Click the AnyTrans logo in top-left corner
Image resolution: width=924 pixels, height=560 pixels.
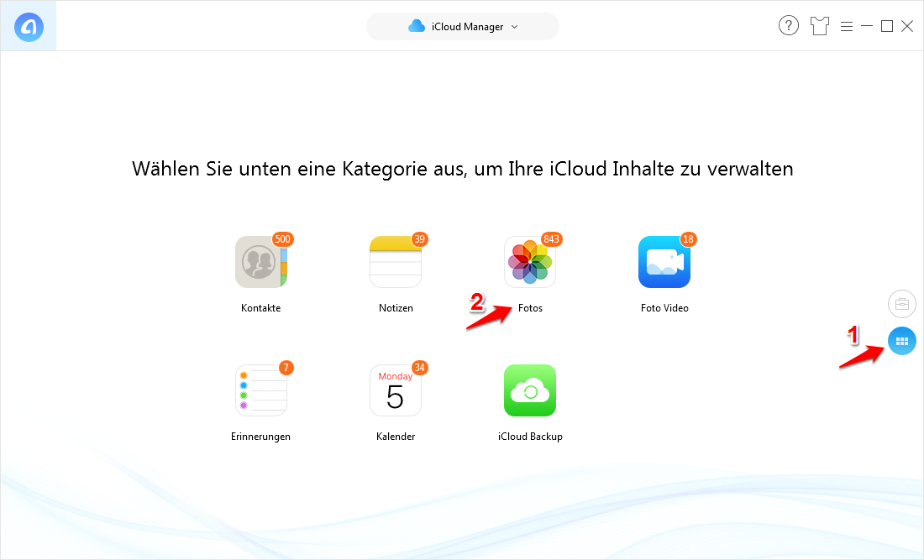click(29, 27)
